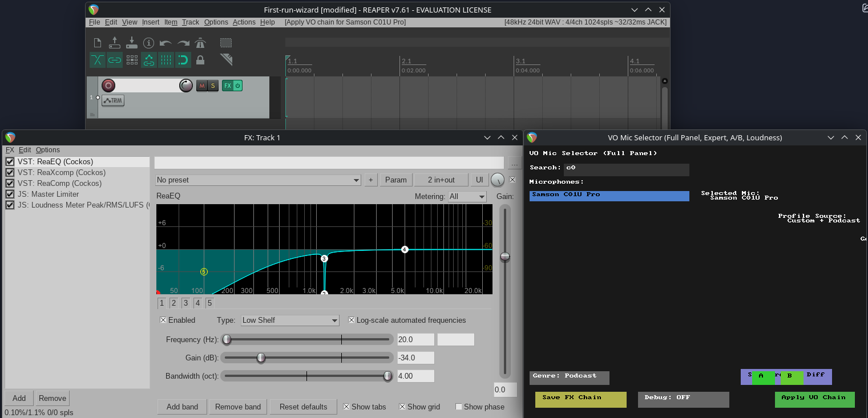
Task: Toggle the metronome icon
Action: point(200,43)
